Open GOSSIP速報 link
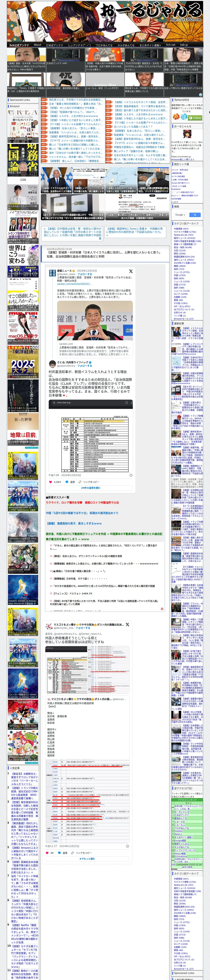This screenshot has width=210, height=980. (176, 199)
